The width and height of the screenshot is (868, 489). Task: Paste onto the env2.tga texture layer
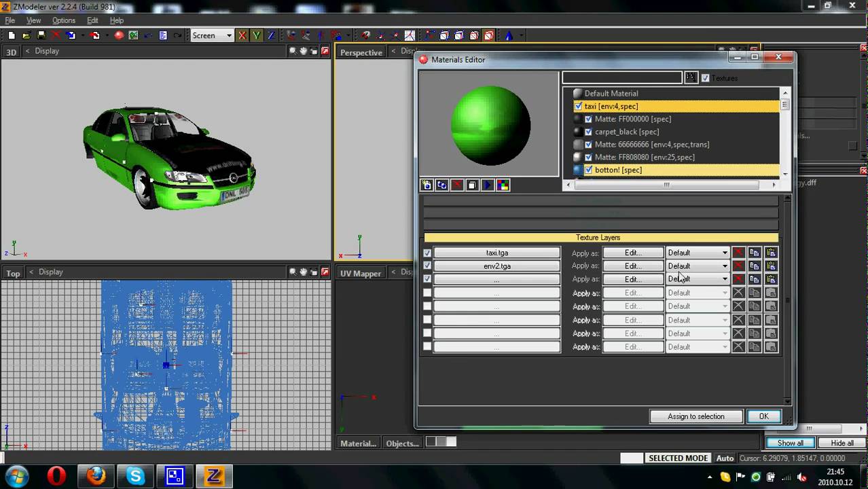click(771, 266)
